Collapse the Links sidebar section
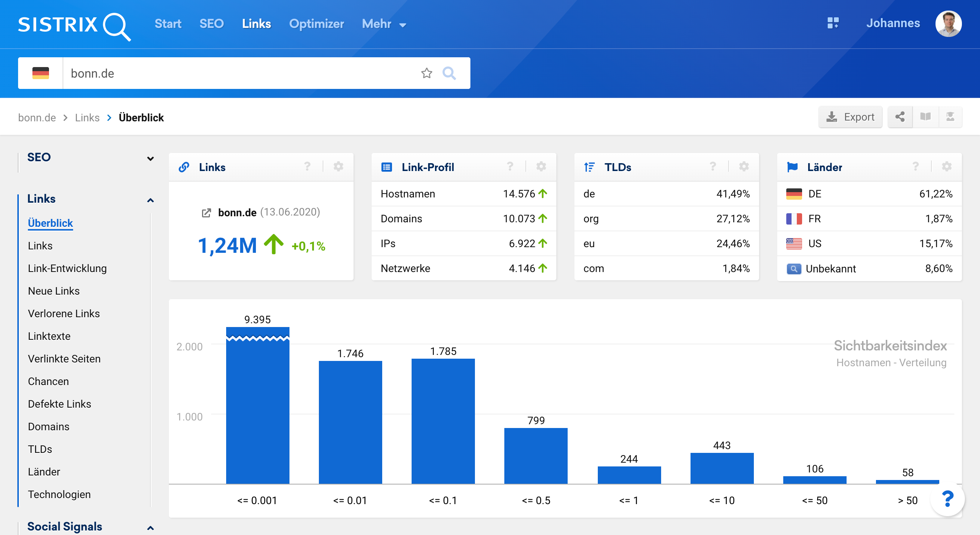Screen dimensions: 980x535 point(150,200)
